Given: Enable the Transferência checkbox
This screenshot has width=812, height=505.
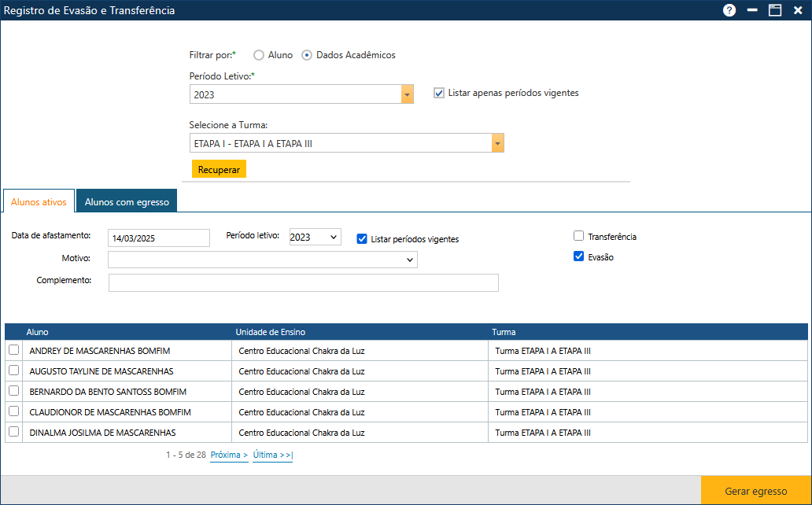Looking at the screenshot, I should point(579,236).
